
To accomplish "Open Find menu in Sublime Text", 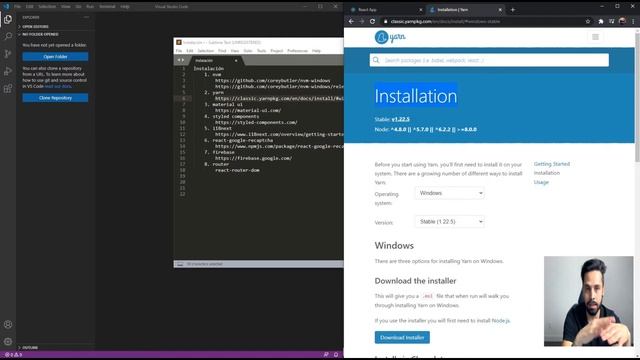I will click(222, 51).
